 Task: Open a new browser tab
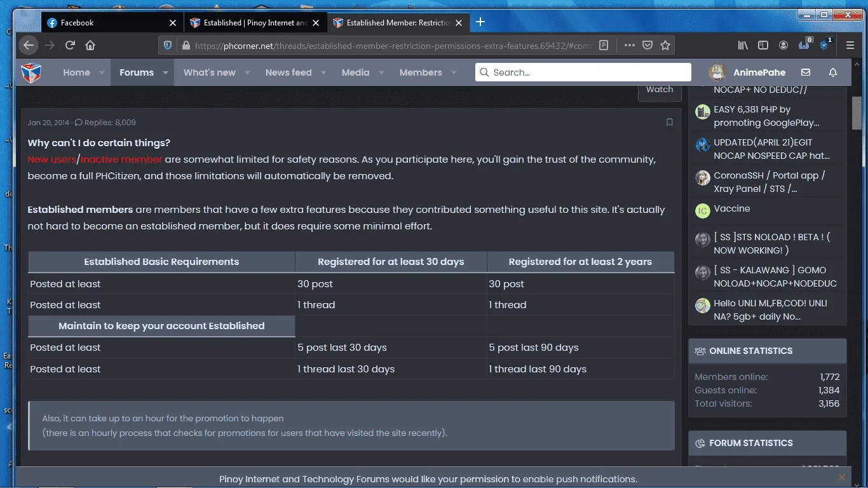pyautogui.click(x=480, y=22)
